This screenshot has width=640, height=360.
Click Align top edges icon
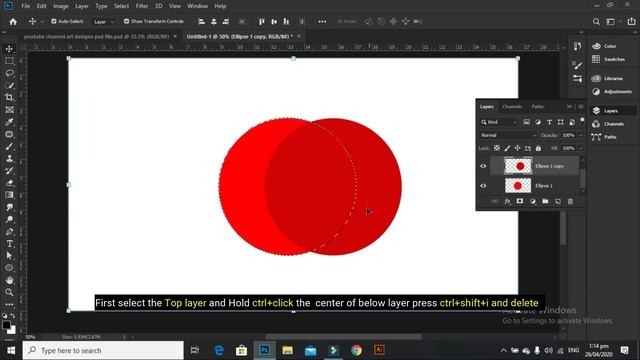[x=262, y=21]
